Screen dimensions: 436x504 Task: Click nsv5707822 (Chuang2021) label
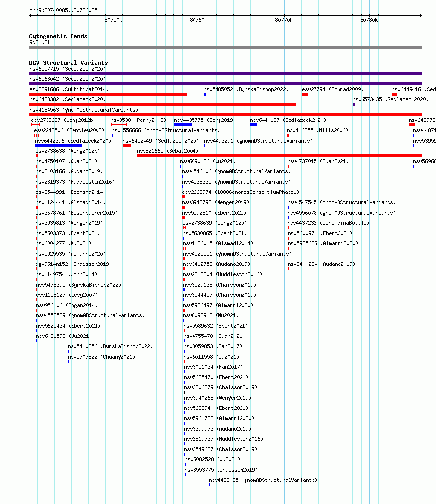pos(101,357)
